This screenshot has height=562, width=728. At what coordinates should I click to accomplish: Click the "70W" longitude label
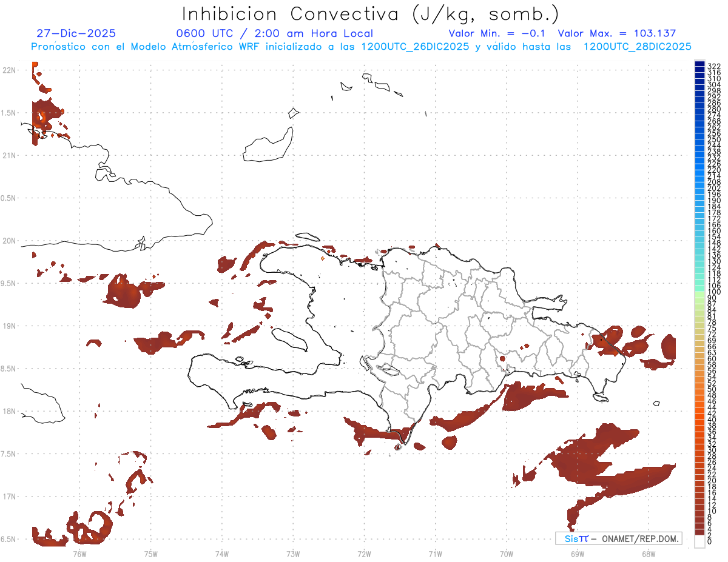506,554
